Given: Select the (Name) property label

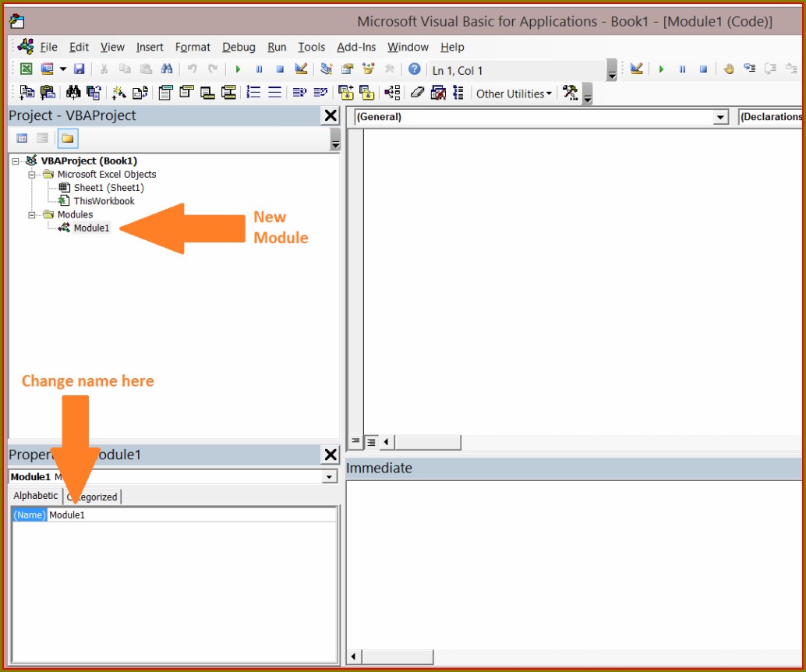Looking at the screenshot, I should click(30, 515).
